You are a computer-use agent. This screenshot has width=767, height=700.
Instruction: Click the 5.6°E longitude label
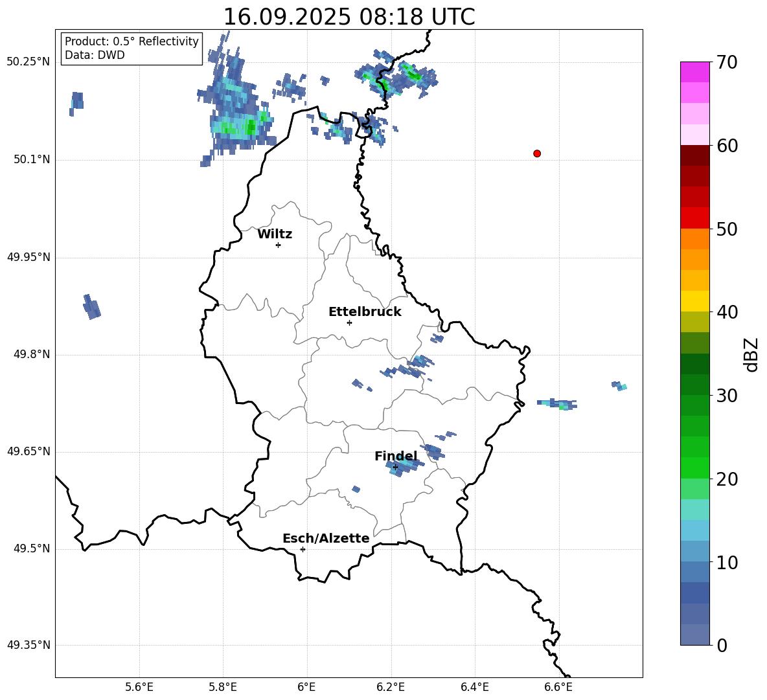139,687
